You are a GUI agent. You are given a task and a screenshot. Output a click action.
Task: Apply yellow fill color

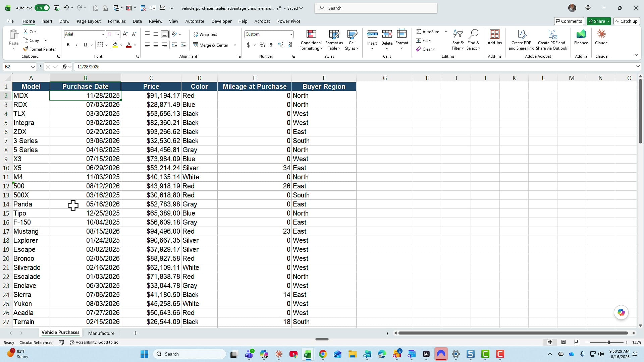click(x=115, y=45)
